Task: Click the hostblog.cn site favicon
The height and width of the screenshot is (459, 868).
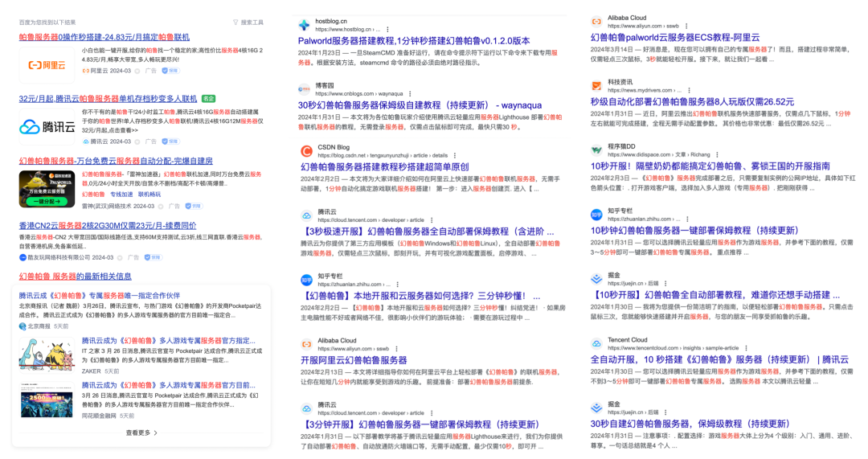Action: coord(304,25)
